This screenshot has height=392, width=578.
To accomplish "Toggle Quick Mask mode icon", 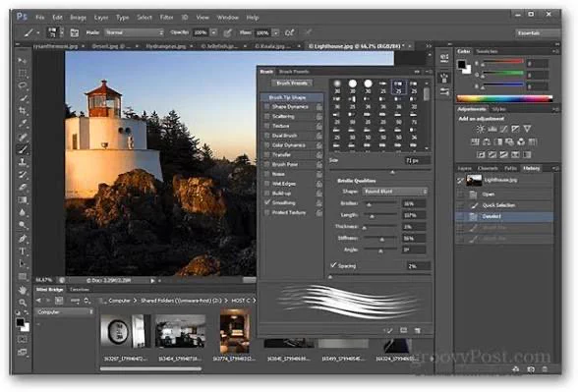I will coord(22,339).
